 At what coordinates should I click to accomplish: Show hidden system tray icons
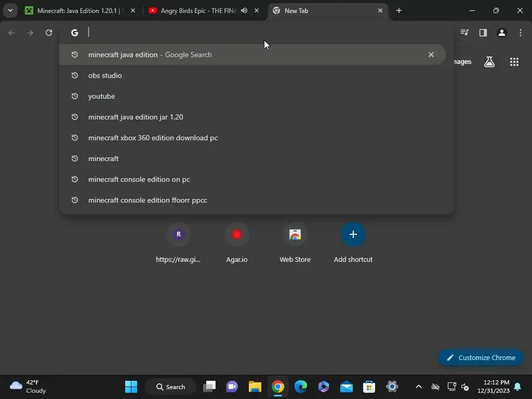(x=419, y=387)
